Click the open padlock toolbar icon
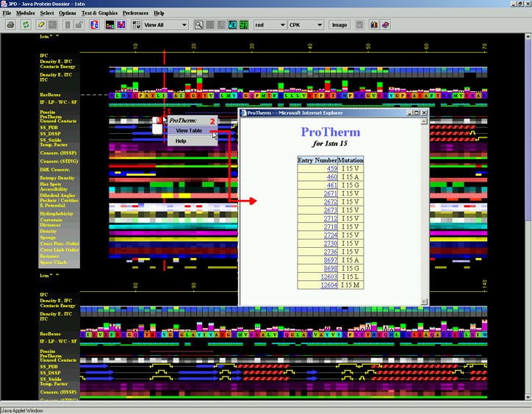Viewport: 532px width, 414px height. [79, 25]
